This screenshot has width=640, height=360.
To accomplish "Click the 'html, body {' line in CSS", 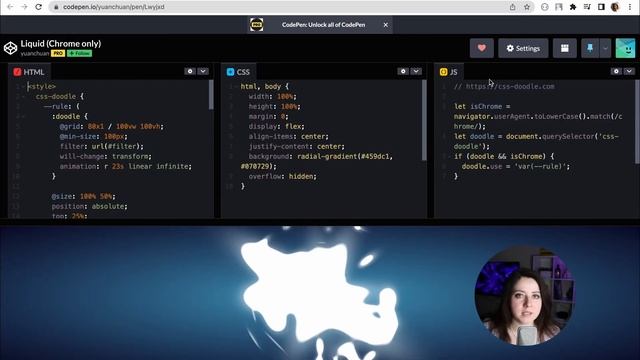I will point(264,87).
